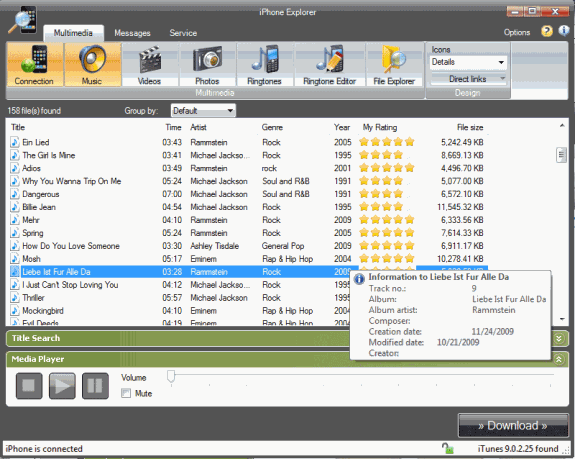Click the music note icon beside Thriller
The height and width of the screenshot is (459, 575).
click(x=14, y=297)
